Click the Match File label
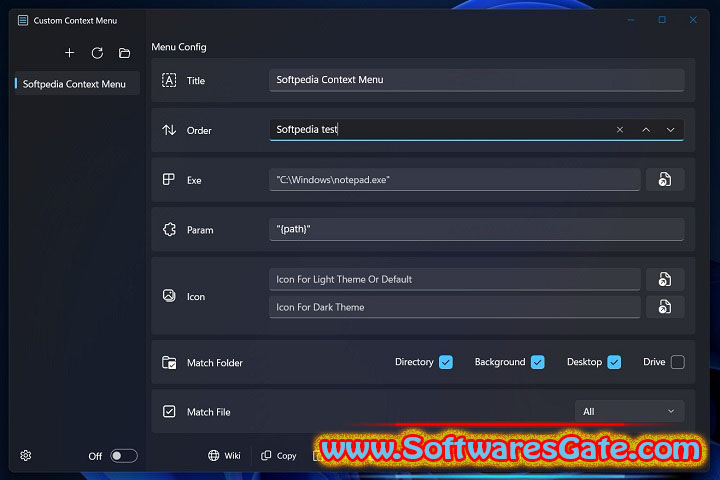Image resolution: width=720 pixels, height=480 pixels. click(208, 412)
